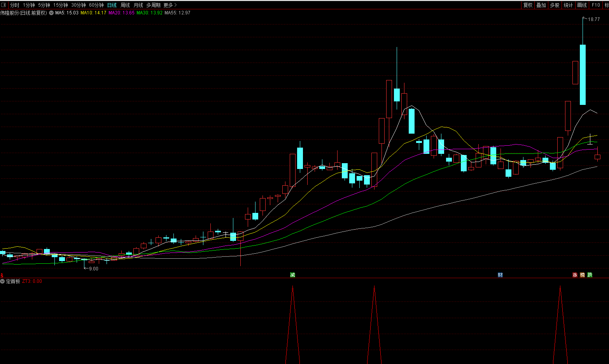The height and width of the screenshot is (364, 609).
Task: Click the red S marker at bottom-left
Action: point(2,275)
